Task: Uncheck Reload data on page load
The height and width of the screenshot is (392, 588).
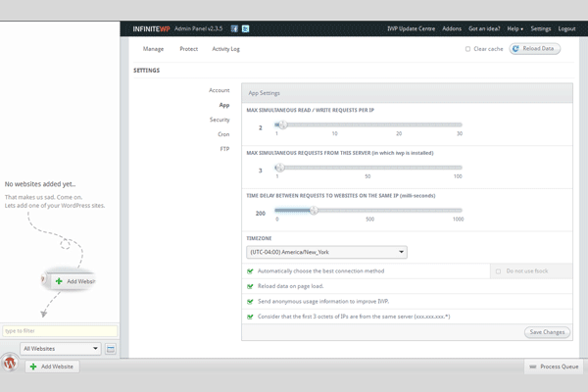Action: 251,286
